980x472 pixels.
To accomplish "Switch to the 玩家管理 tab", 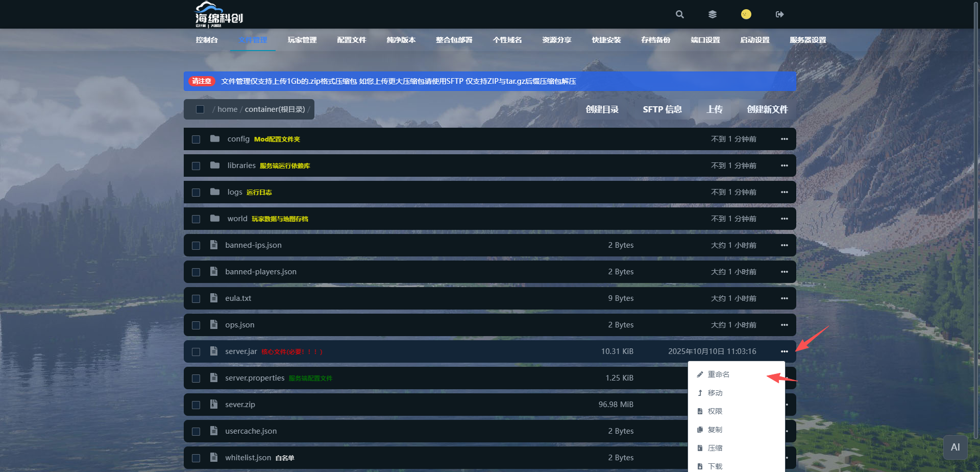I will click(x=302, y=40).
